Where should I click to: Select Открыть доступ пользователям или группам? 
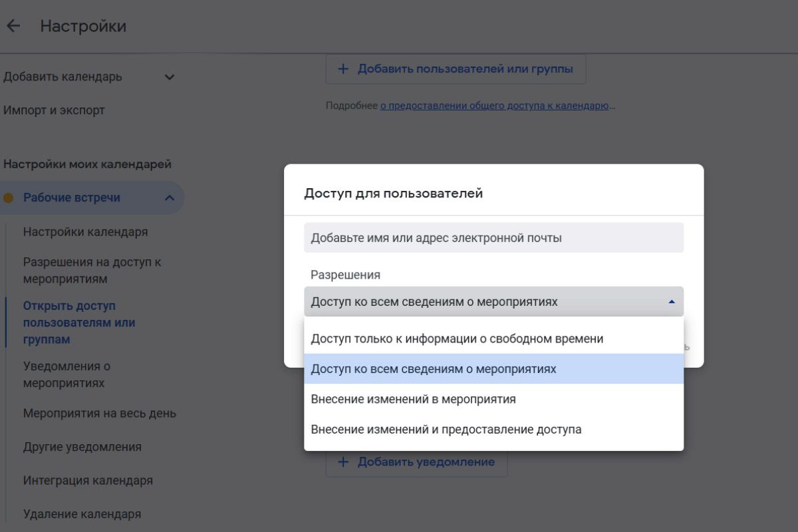coord(79,323)
